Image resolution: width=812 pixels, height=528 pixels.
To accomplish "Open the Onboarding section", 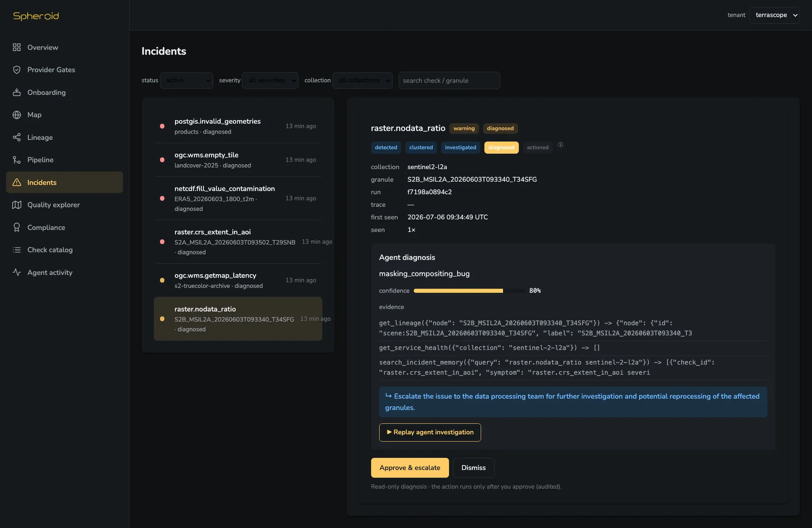I will click(x=65, y=92).
